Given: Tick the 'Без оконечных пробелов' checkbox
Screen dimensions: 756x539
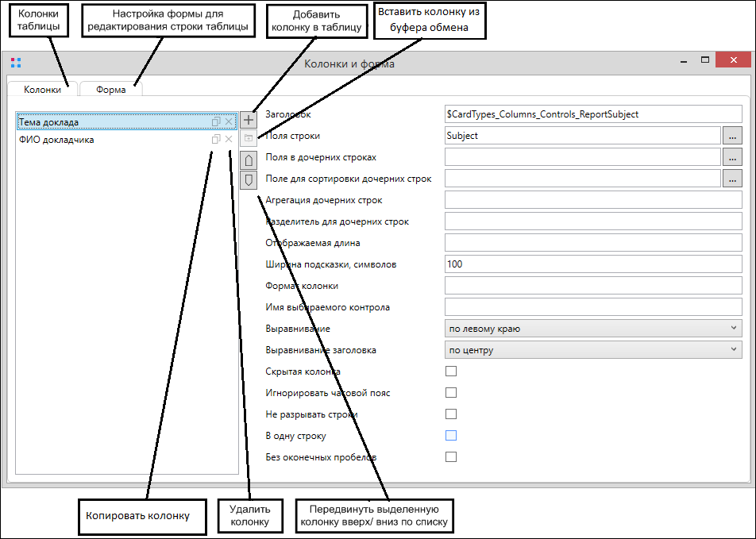Looking at the screenshot, I should (x=451, y=457).
